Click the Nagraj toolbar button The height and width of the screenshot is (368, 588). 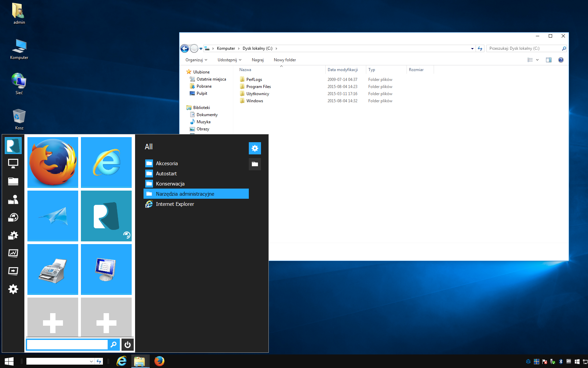(x=258, y=60)
